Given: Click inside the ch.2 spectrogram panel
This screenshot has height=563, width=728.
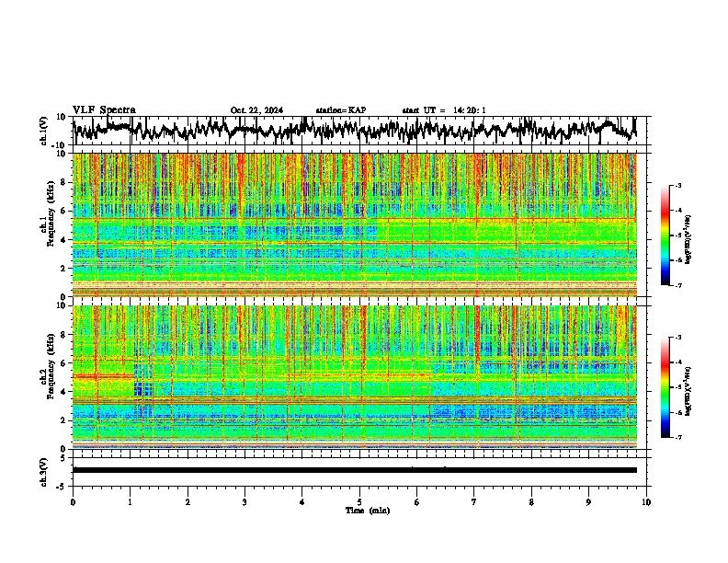Looking at the screenshot, I should [x=354, y=377].
